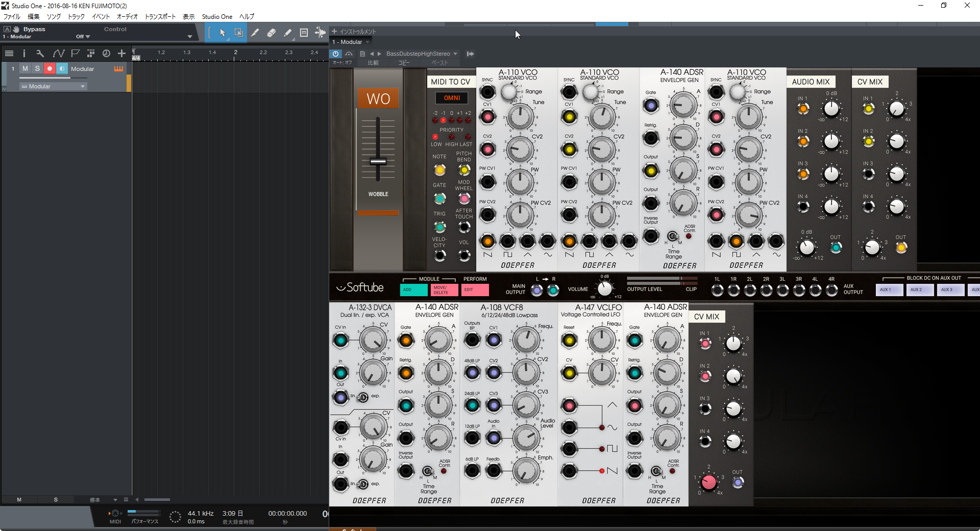Show automation with the curve icon
The width and height of the screenshot is (980, 531).
[x=58, y=53]
